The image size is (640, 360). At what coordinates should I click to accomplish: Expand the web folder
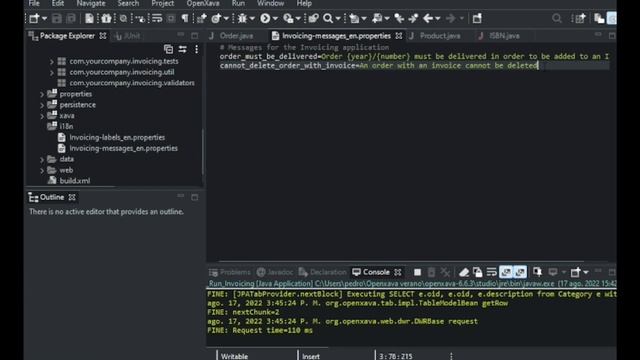click(42, 170)
